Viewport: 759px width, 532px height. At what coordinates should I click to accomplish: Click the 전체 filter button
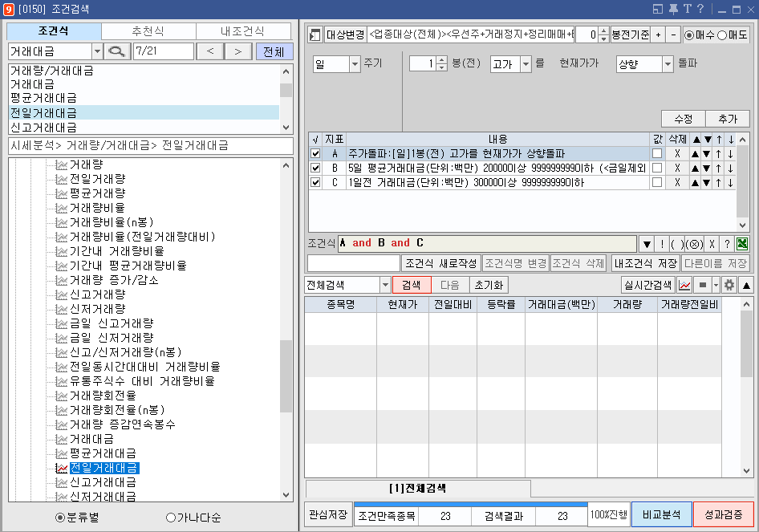pos(274,51)
